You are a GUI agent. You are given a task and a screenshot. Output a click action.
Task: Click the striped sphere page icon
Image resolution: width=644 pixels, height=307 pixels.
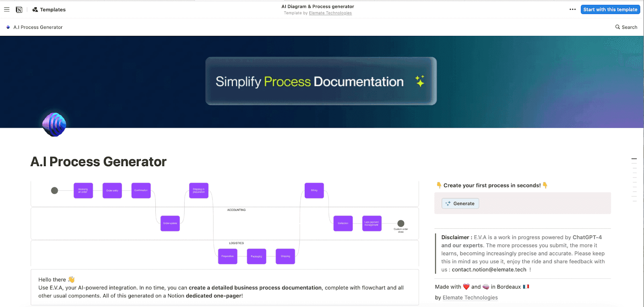pos(54,124)
